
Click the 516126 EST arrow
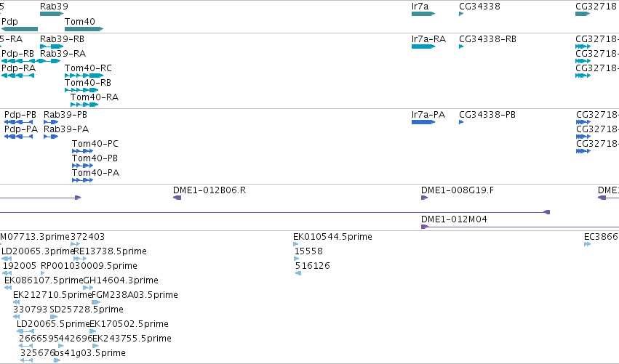298,273
